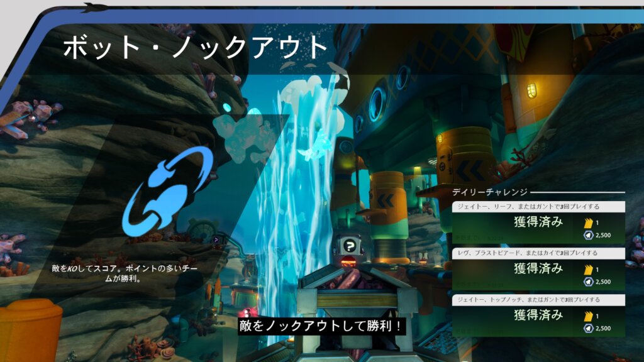Click the 2,500 reward in the レヴ、ブラストビアード challenge

603,282
